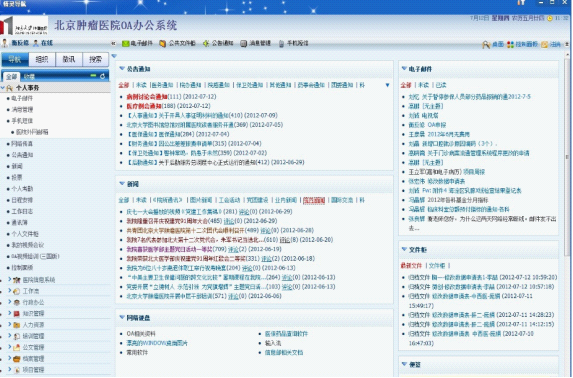Click the 桌面 desktop icon at top right
The image size is (573, 378).
[486, 45]
